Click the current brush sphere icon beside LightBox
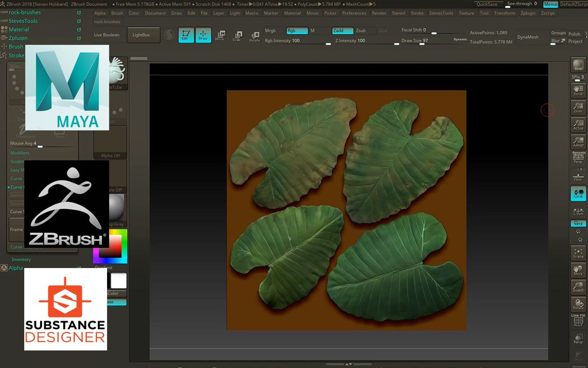The image size is (588, 368). (169, 35)
